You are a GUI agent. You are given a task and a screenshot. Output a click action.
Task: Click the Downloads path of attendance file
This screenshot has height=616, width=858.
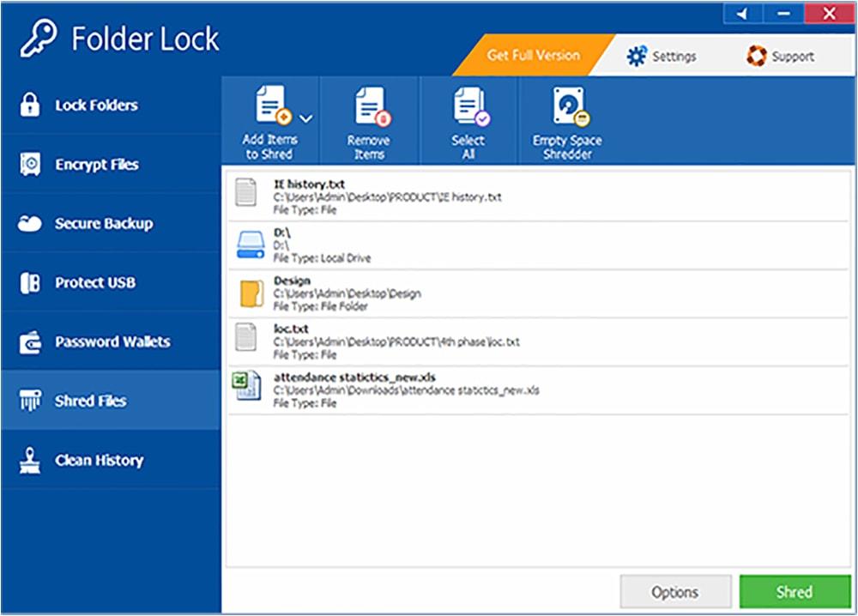[406, 390]
